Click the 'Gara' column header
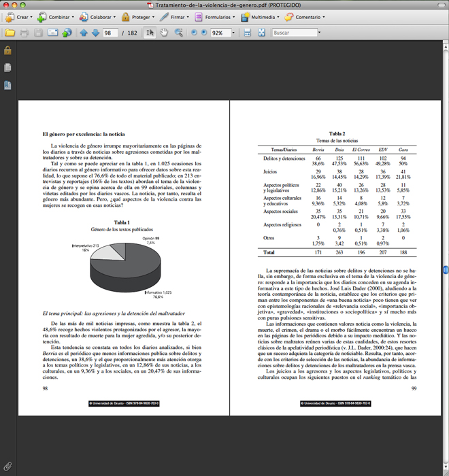 pyautogui.click(x=403, y=150)
